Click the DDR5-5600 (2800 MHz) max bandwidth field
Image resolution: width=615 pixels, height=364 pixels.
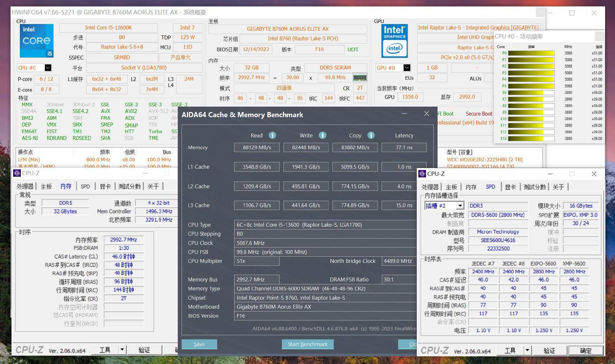498,215
